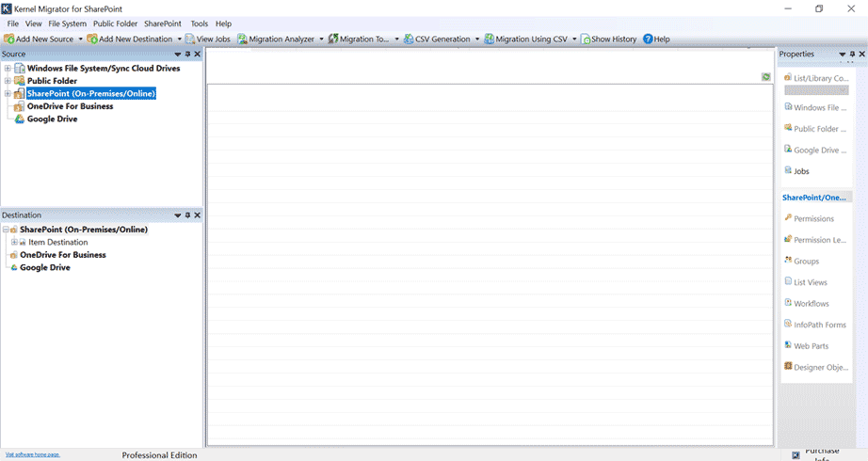
Task: Close the Properties panel
Action: pyautogui.click(x=862, y=55)
